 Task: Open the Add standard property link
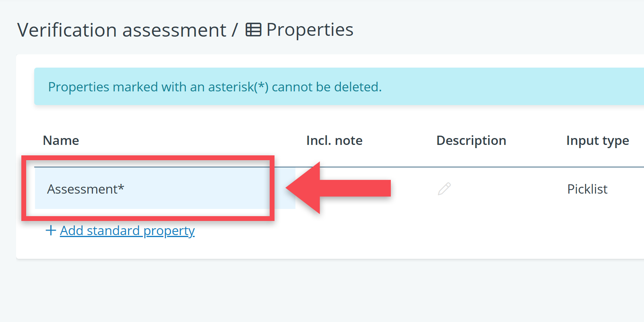(127, 231)
